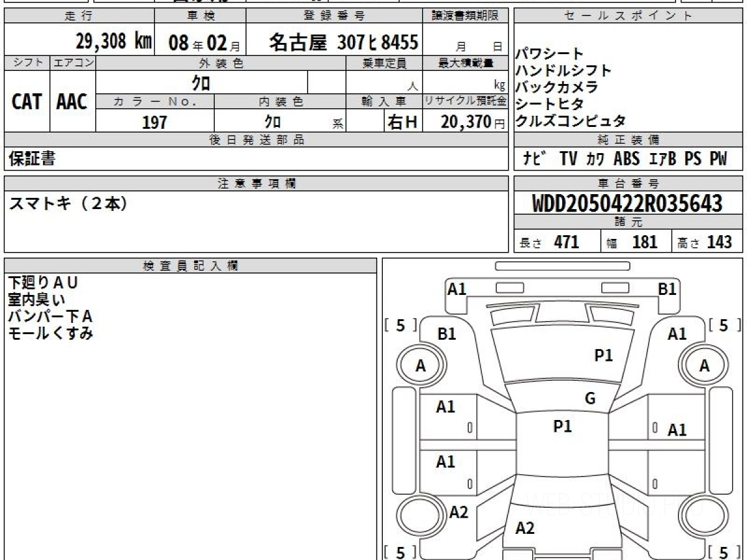This screenshot has width=747, height=560.
Task: Select color number 197
Action: point(154,122)
